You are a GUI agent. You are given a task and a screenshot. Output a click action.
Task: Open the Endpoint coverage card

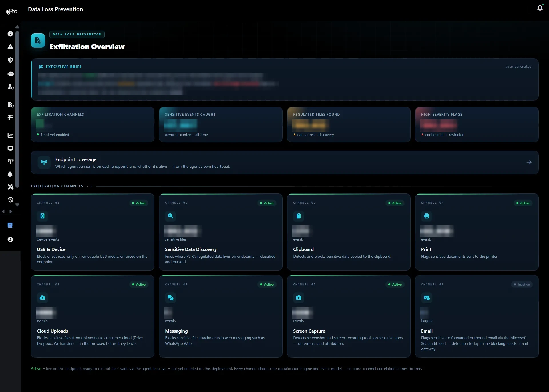click(x=285, y=162)
